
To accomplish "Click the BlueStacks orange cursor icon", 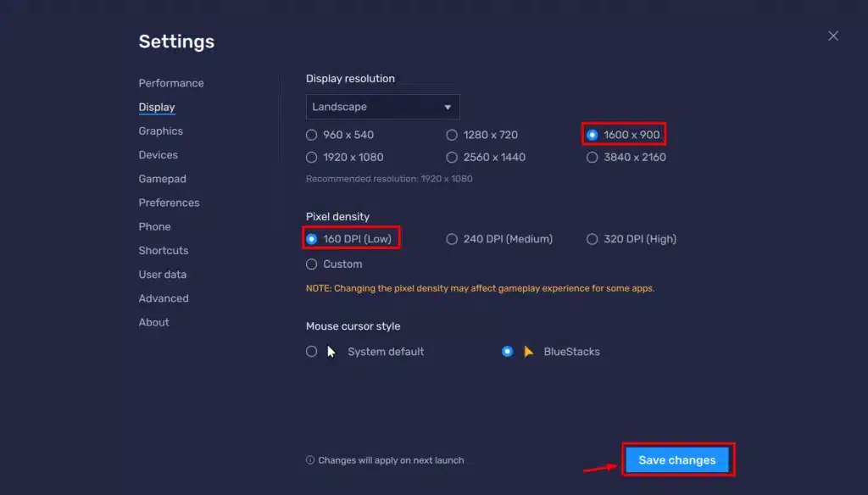I will click(529, 352).
